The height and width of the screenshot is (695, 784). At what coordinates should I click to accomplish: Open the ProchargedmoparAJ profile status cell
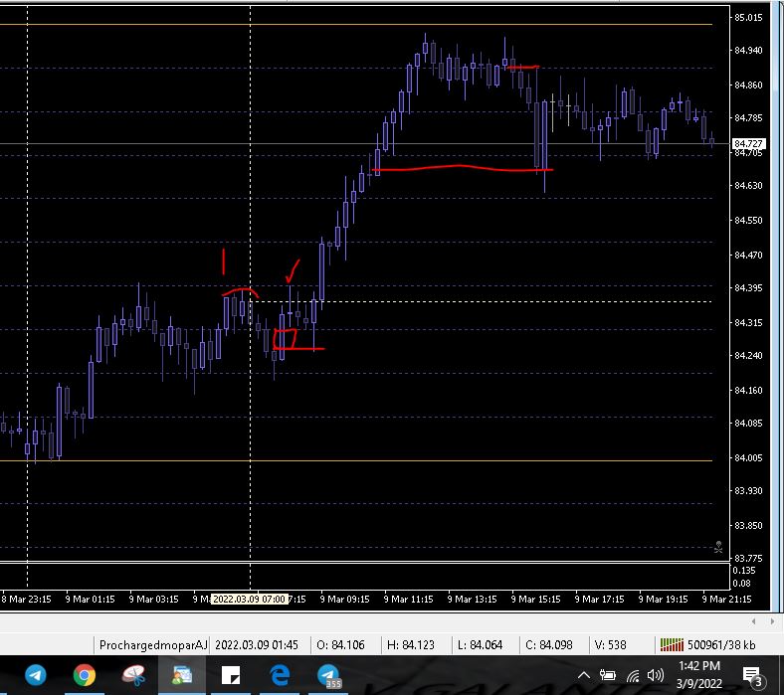[x=152, y=645]
